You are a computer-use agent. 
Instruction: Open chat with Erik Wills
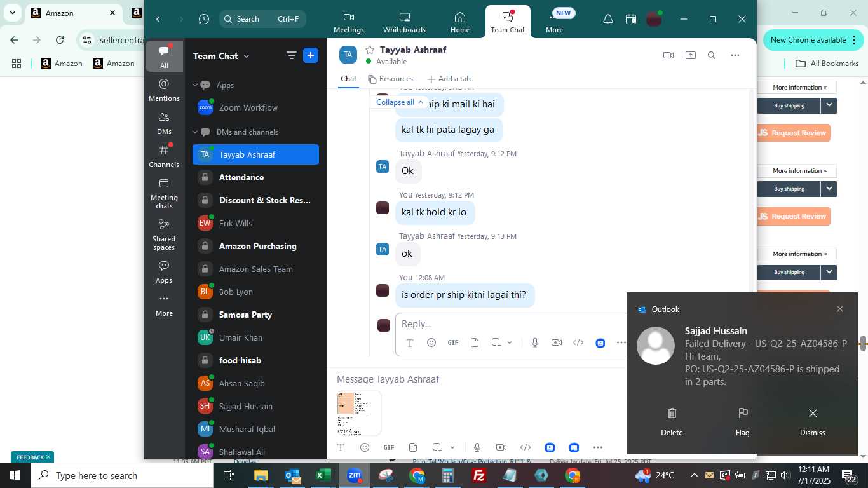click(255, 223)
